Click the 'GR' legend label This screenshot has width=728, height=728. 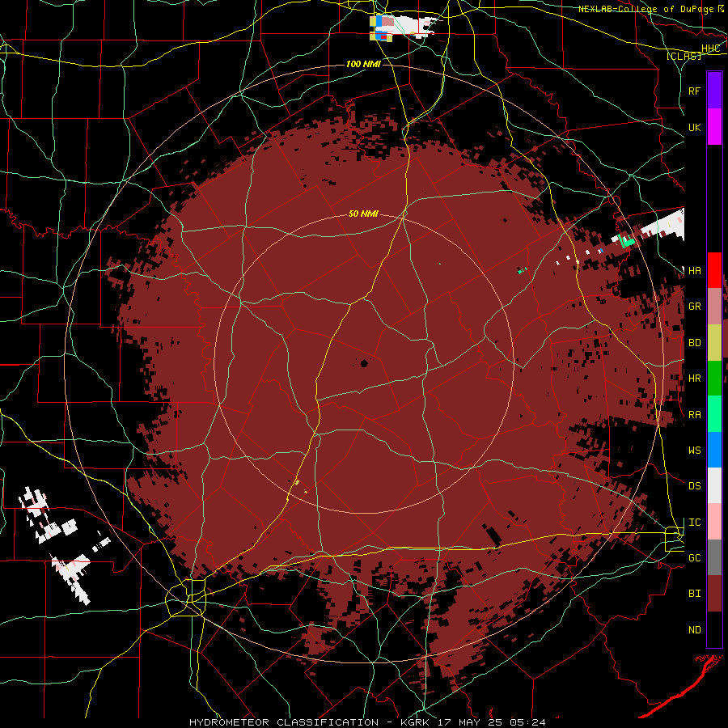(694, 307)
